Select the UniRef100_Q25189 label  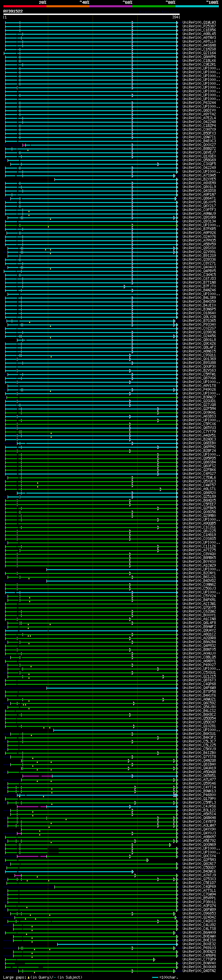[x=199, y=496]
